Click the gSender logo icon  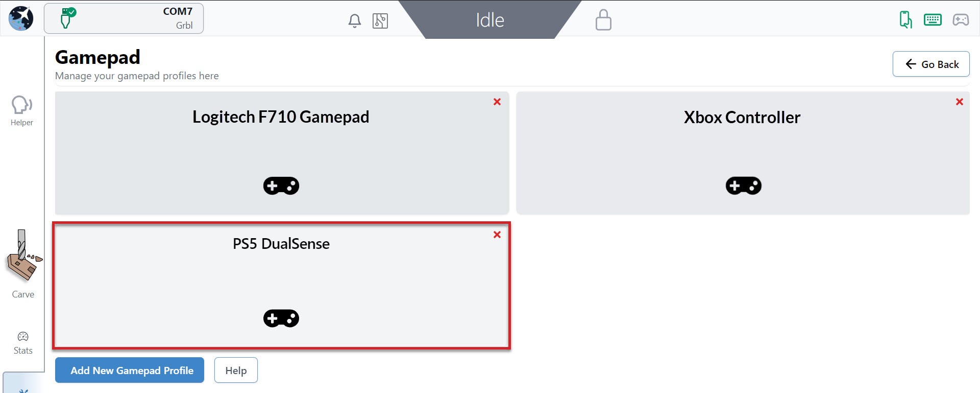point(21,18)
